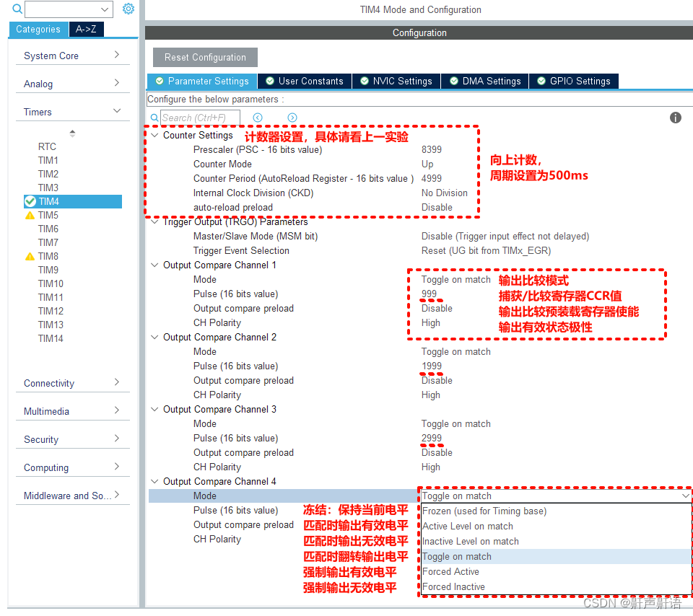Screen dimensions: 693x616
Task: Collapse Output Compare Channel 2 group
Action: [x=154, y=337]
